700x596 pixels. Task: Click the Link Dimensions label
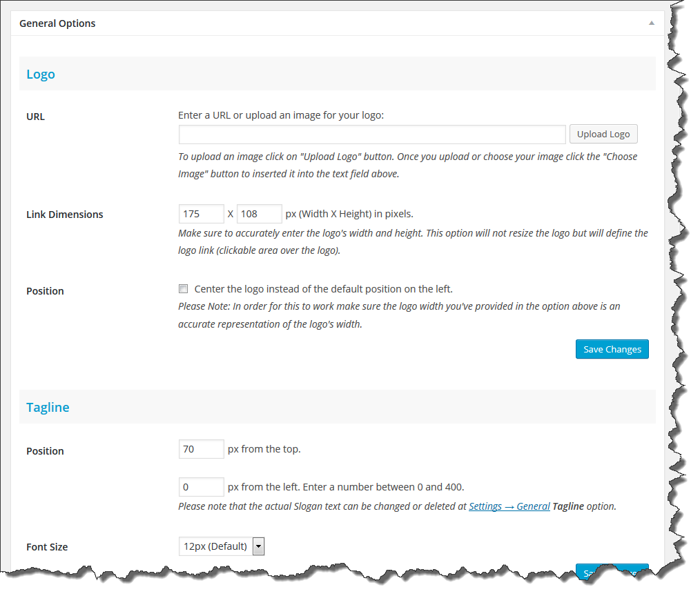pyautogui.click(x=65, y=215)
